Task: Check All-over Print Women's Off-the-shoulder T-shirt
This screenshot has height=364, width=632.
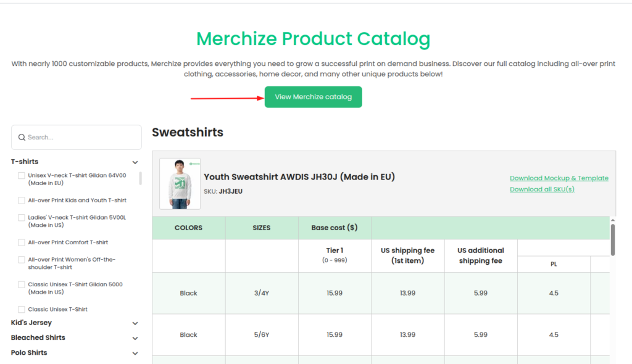Action: point(22,260)
